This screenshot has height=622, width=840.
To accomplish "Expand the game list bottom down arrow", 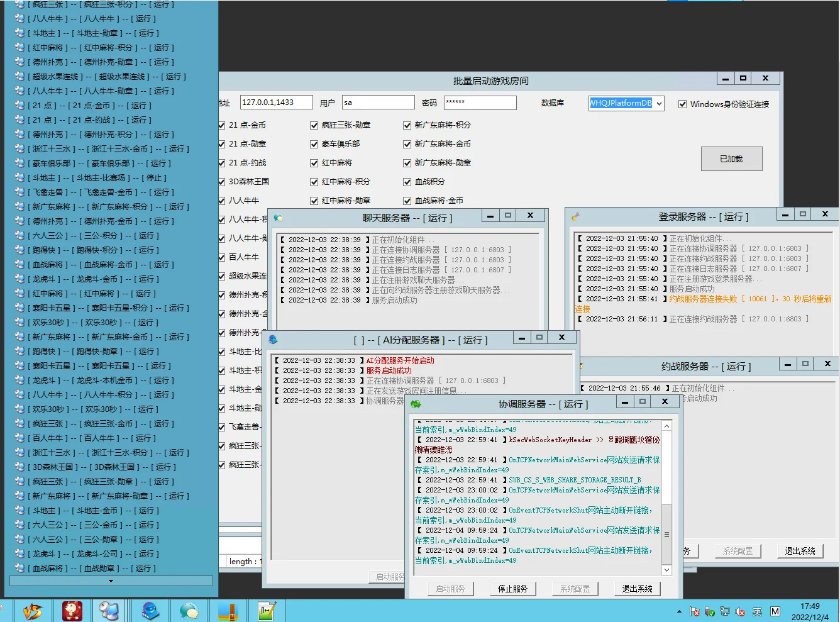I will pos(111,581).
